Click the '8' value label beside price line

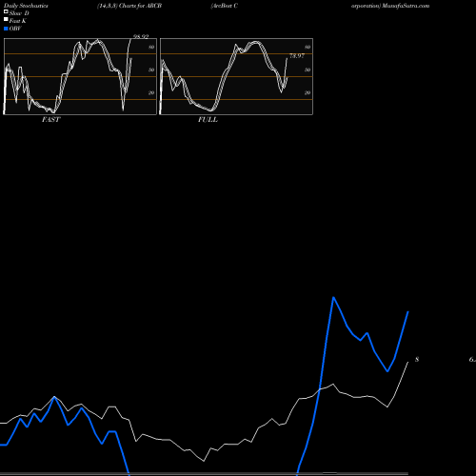click(417, 360)
